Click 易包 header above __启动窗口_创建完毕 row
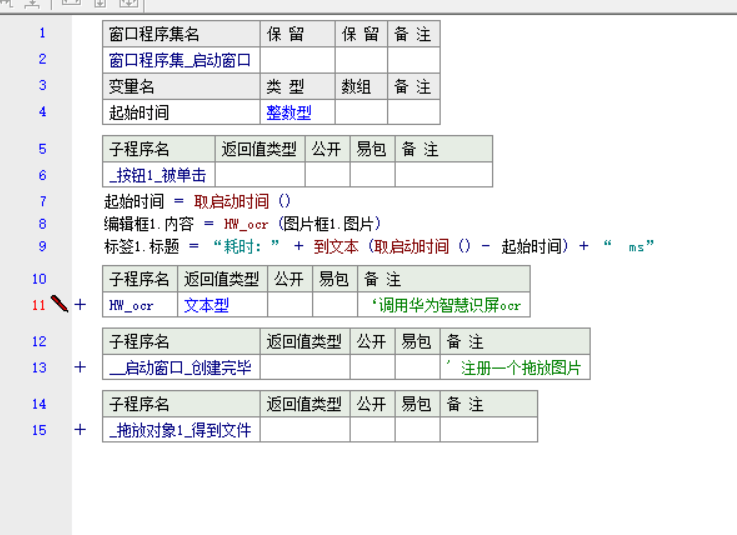Screen dimensions: 737x535 [417, 342]
